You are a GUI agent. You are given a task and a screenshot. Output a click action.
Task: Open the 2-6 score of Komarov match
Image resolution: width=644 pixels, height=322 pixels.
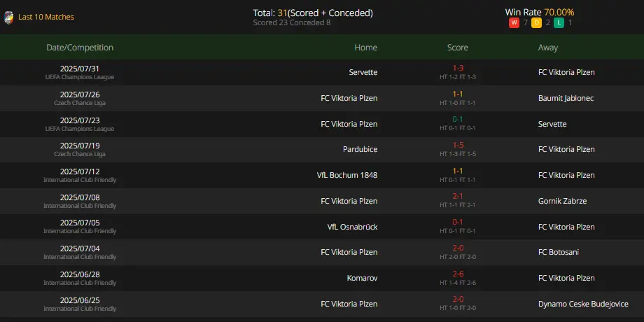pyautogui.click(x=458, y=274)
